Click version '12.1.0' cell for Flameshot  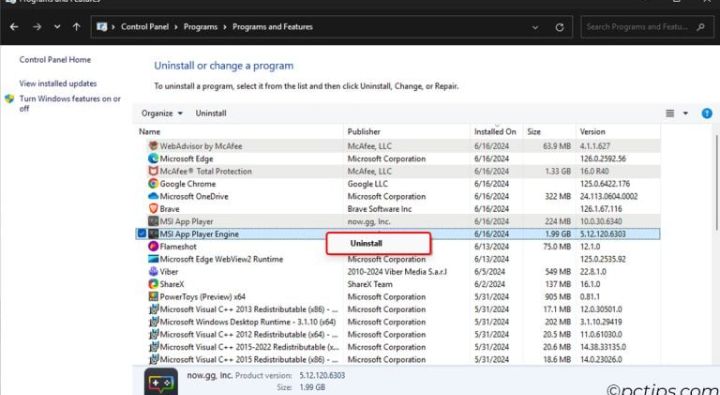589,246
